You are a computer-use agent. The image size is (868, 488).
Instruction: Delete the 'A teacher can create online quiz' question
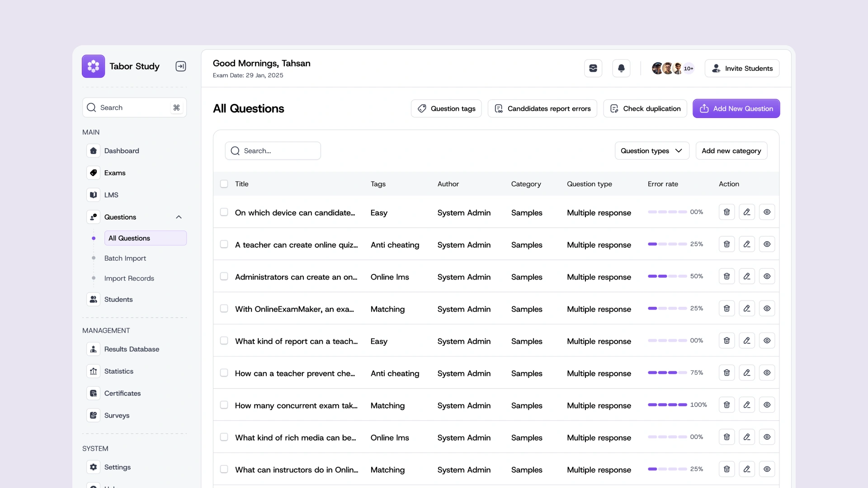[726, 244]
